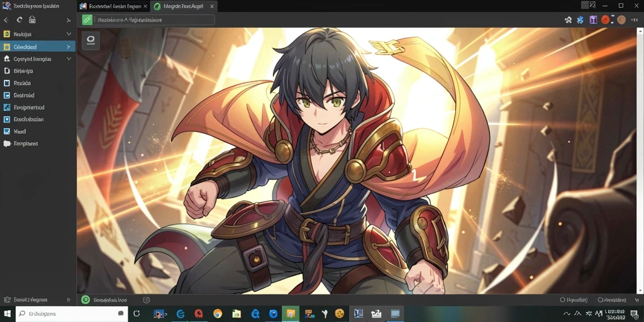Open the Firefox icon on the taskbar
The image size is (644, 322).
[217, 314]
